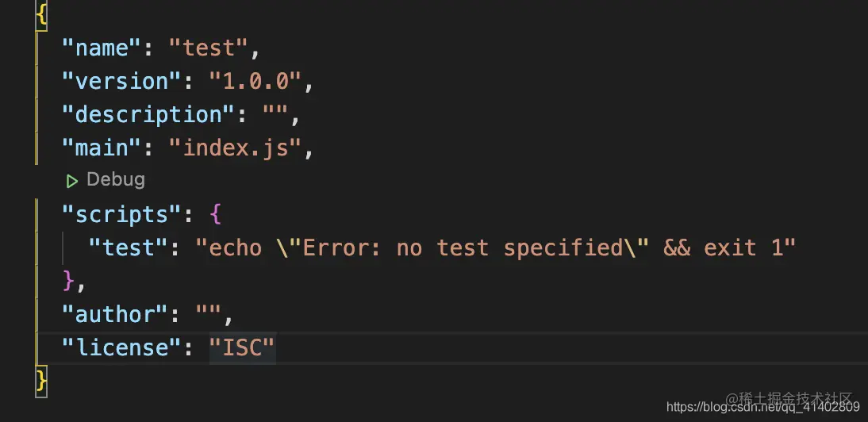868x422 pixels.
Task: Click the "test" key inside scripts
Action: (x=129, y=247)
